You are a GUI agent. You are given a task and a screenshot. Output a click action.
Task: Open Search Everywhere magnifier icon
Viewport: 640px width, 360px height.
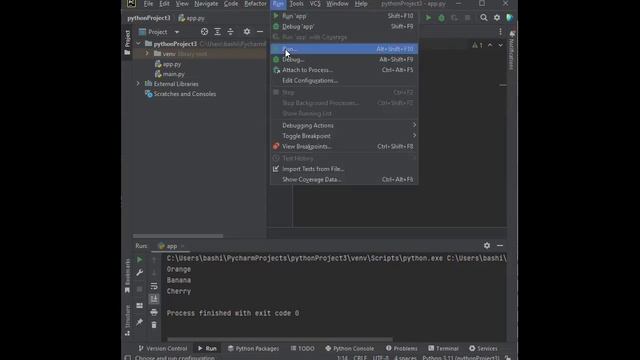click(x=484, y=18)
